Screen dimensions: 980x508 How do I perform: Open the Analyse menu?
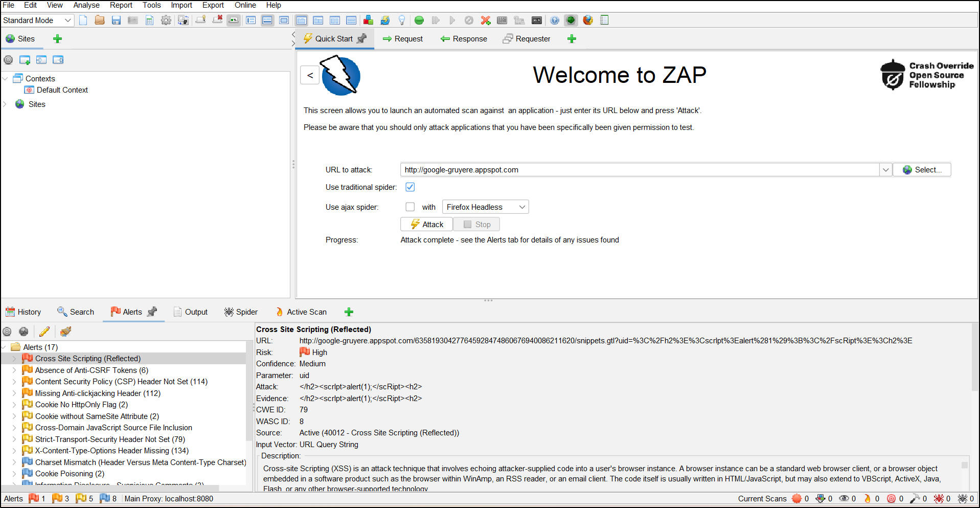coord(86,5)
